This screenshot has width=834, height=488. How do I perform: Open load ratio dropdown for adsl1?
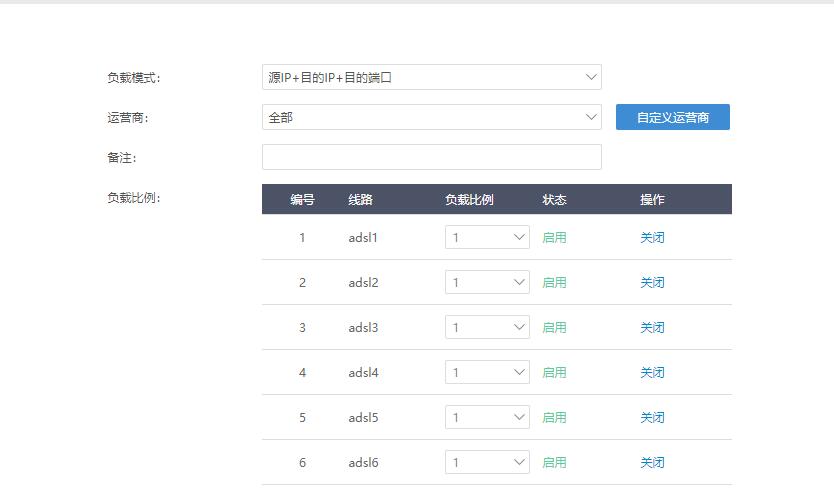pyautogui.click(x=487, y=237)
